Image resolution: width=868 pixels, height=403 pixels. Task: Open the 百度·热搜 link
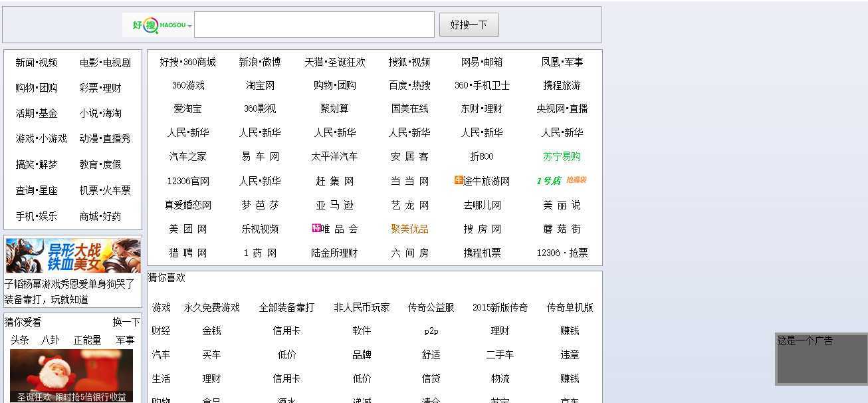(x=409, y=85)
